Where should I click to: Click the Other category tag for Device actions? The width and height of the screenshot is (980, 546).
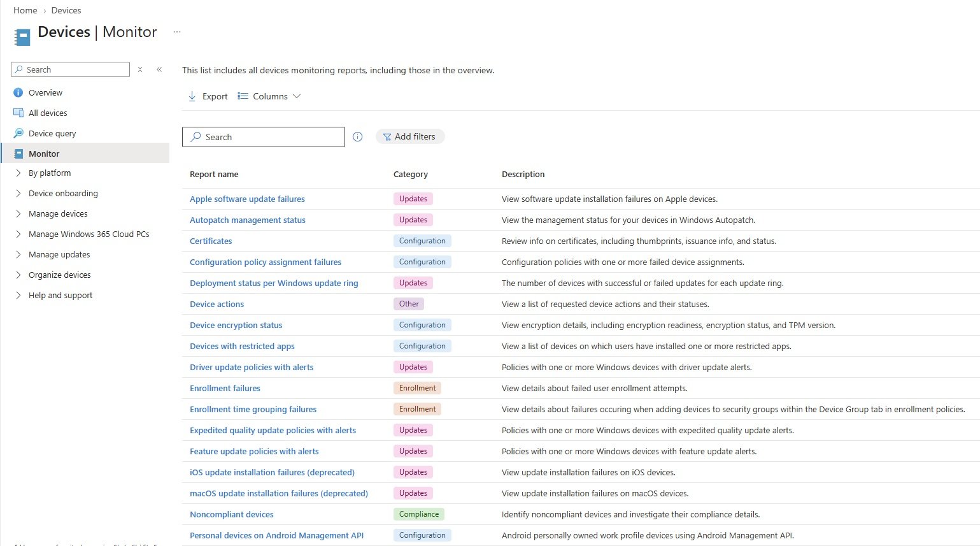(409, 304)
